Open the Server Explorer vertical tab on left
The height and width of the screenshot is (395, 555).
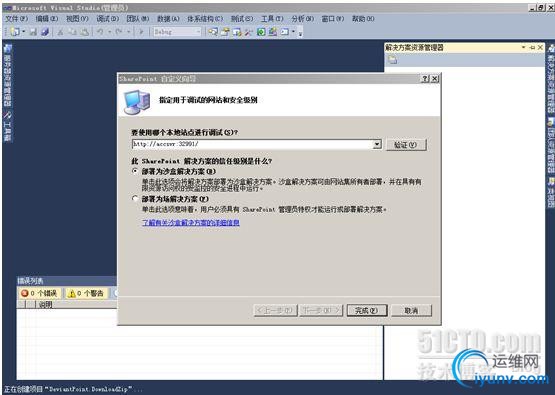7,76
